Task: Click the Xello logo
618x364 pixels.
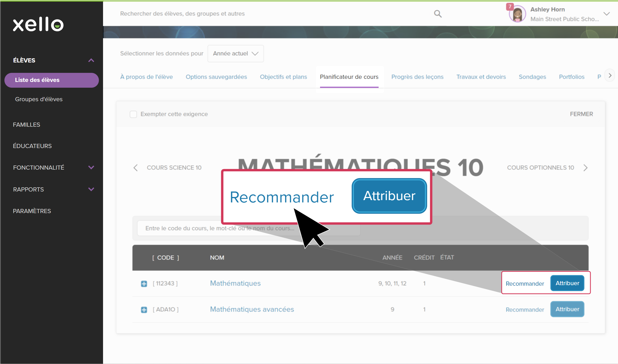Action: tap(38, 24)
